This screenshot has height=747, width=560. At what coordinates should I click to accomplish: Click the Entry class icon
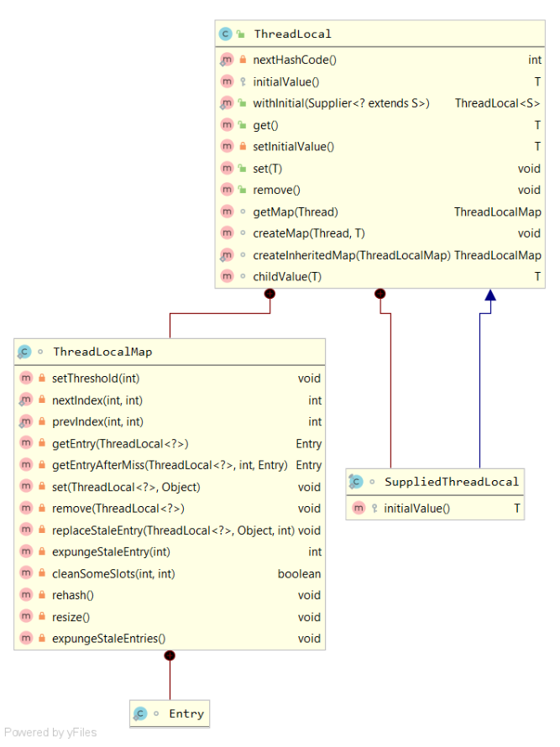click(140, 713)
